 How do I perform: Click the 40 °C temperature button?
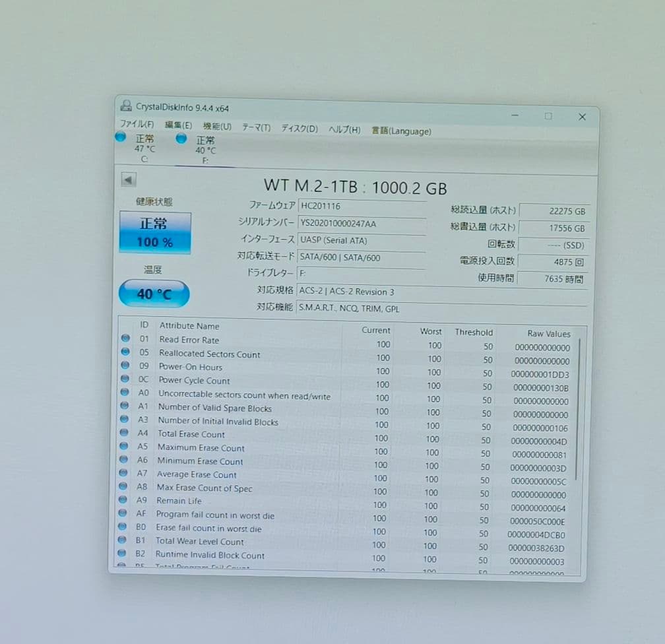pos(154,294)
